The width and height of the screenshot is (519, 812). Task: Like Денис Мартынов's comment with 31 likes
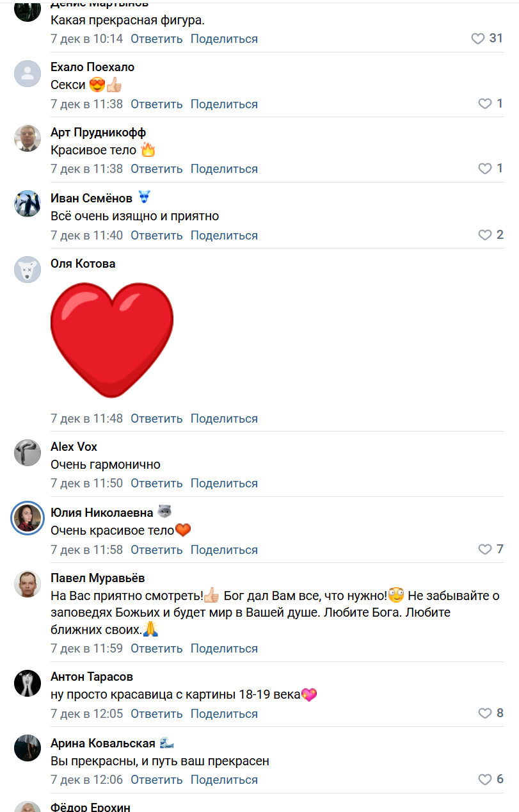[x=478, y=38]
